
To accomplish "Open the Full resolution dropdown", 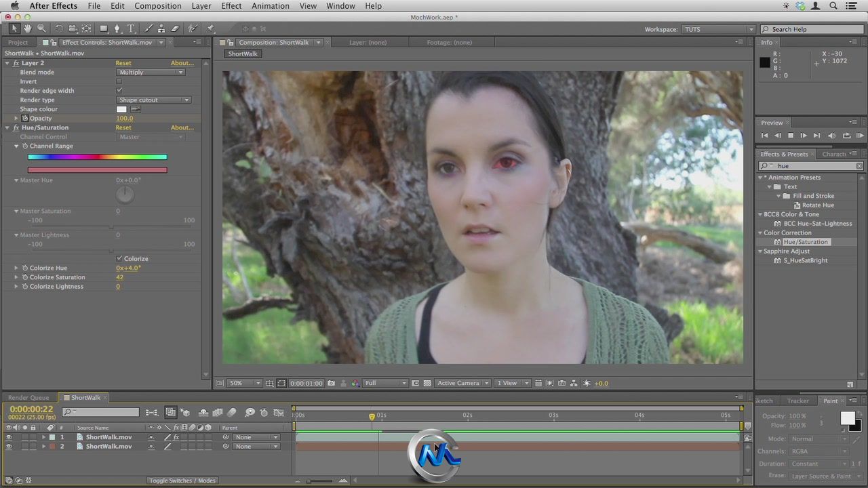I will coord(385,383).
